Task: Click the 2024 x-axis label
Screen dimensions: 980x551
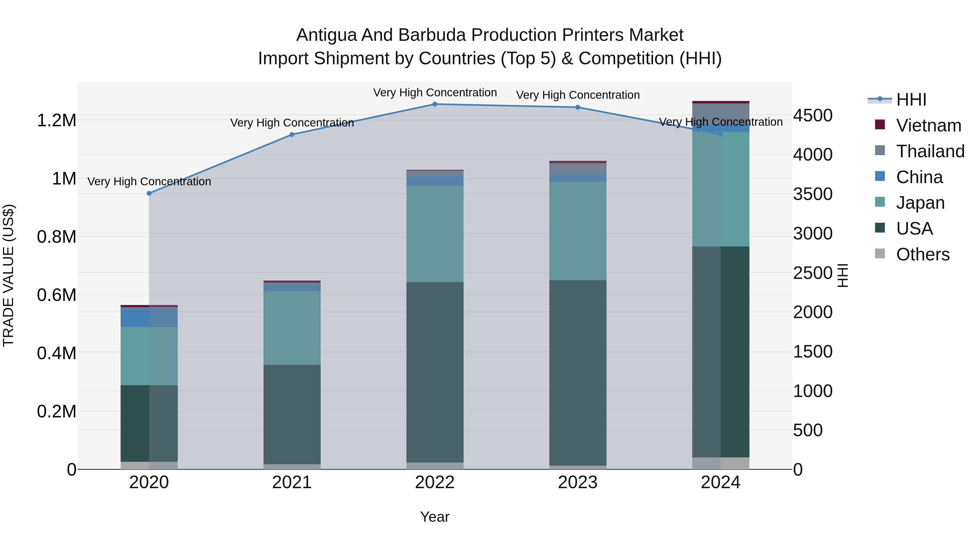Action: click(721, 482)
